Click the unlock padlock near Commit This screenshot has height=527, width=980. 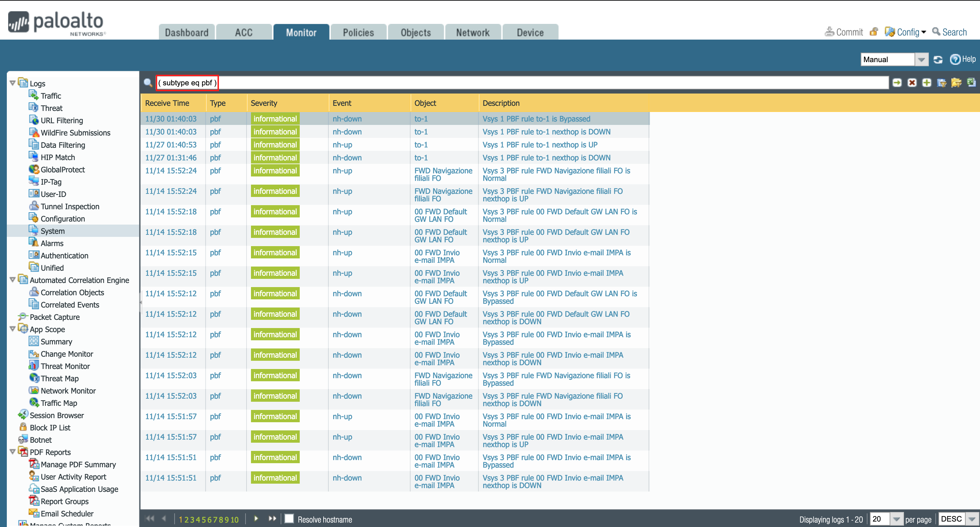874,32
